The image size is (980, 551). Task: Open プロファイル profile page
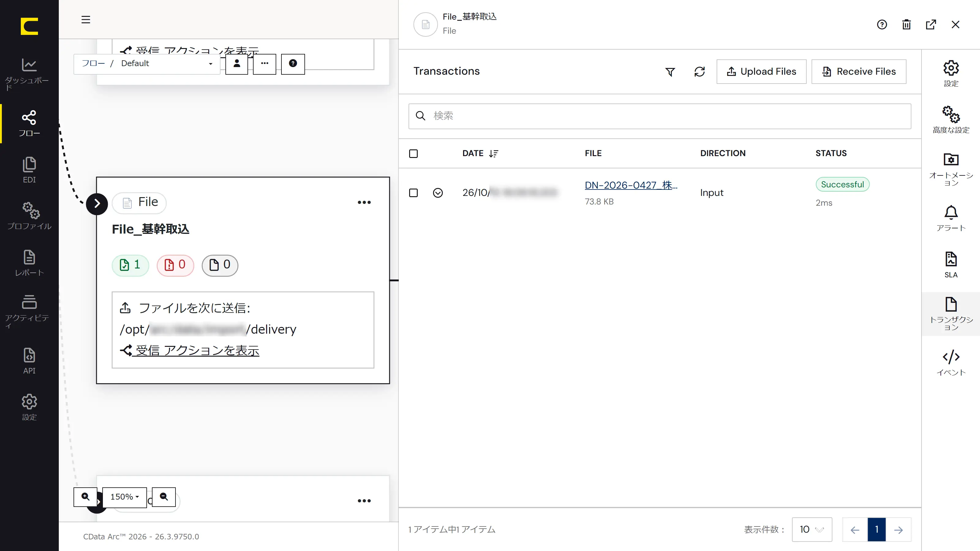coord(29,216)
